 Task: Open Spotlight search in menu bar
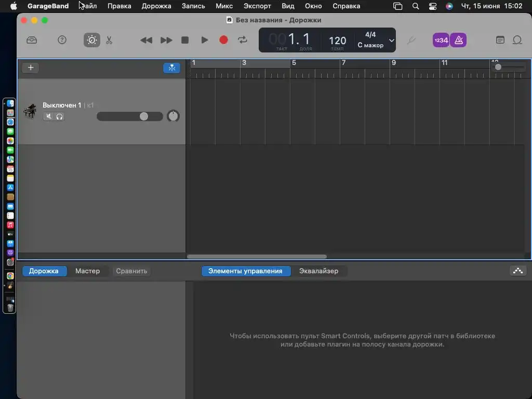click(x=416, y=6)
